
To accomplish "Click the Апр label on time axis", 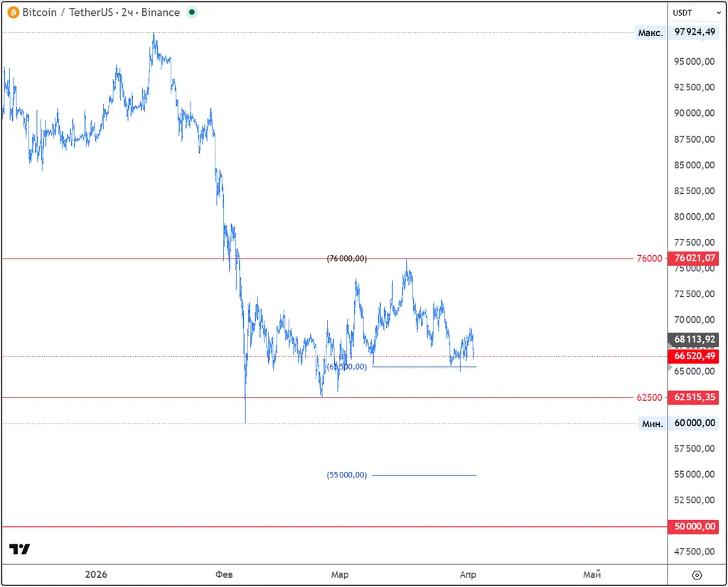I will 468,574.
